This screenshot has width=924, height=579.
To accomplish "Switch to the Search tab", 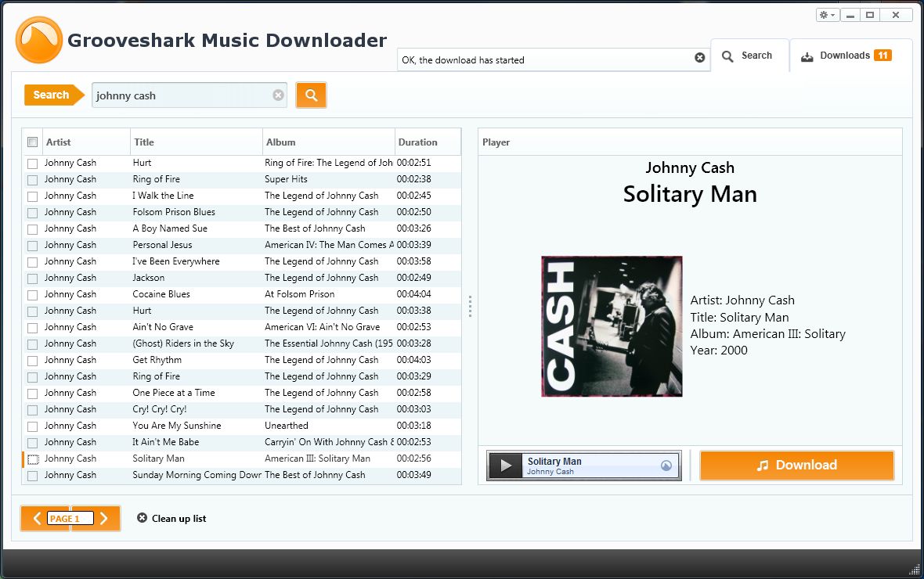I will tap(749, 56).
